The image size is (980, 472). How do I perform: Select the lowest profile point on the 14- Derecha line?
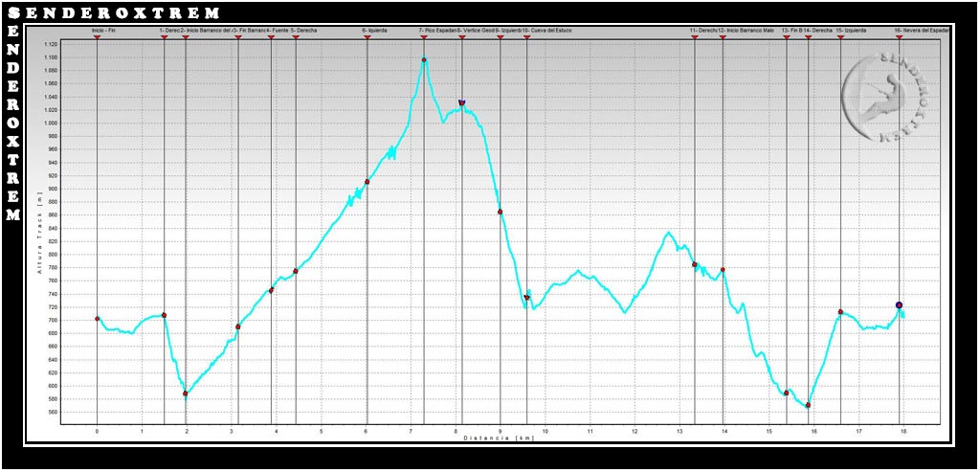coord(808,405)
